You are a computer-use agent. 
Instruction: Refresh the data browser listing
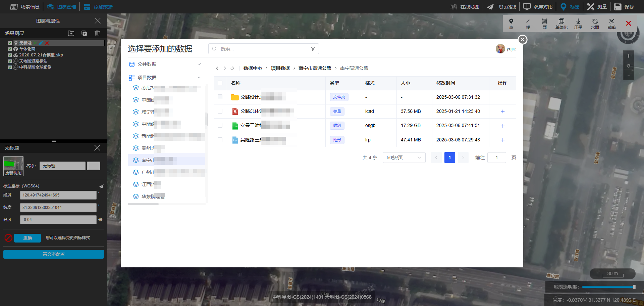(x=232, y=68)
